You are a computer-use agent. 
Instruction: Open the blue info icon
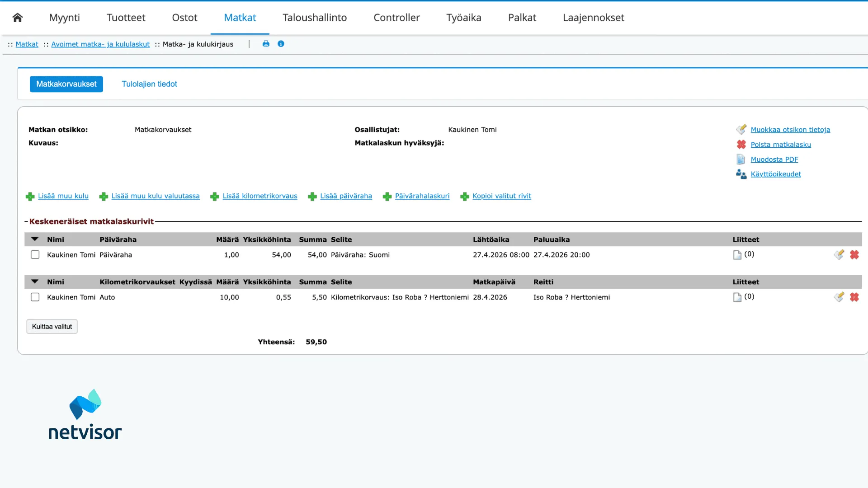[281, 44]
